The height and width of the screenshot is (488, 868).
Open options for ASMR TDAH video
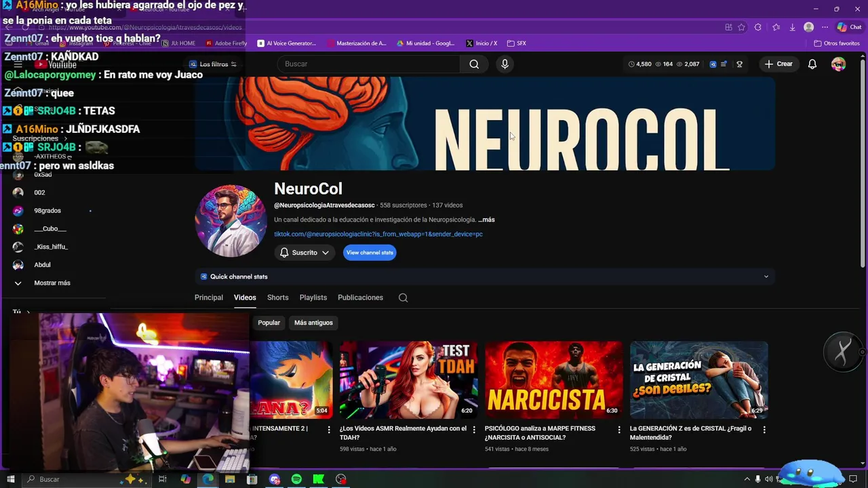pyautogui.click(x=474, y=430)
